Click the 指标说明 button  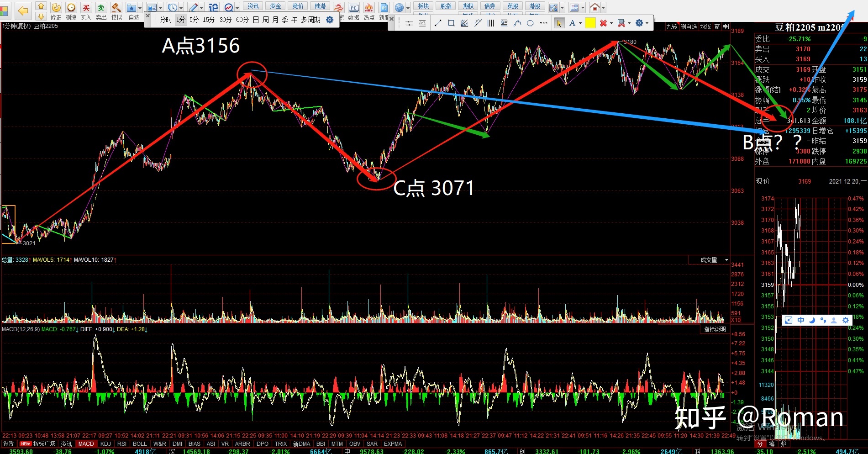[x=715, y=329]
